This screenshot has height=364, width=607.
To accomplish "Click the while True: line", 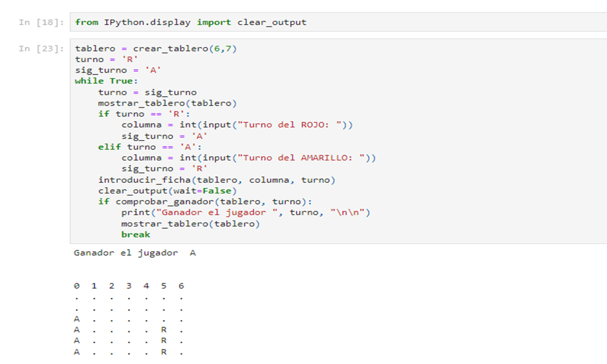I will (107, 81).
